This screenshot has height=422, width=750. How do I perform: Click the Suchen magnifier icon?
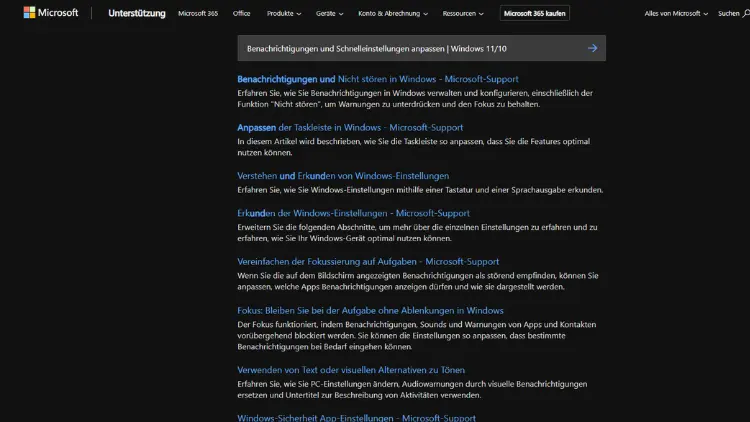[x=746, y=14]
